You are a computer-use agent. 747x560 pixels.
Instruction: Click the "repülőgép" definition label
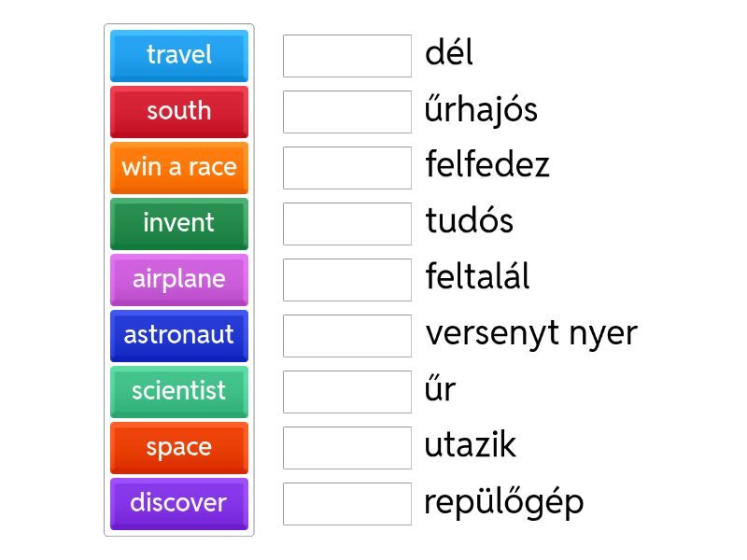coord(504,502)
